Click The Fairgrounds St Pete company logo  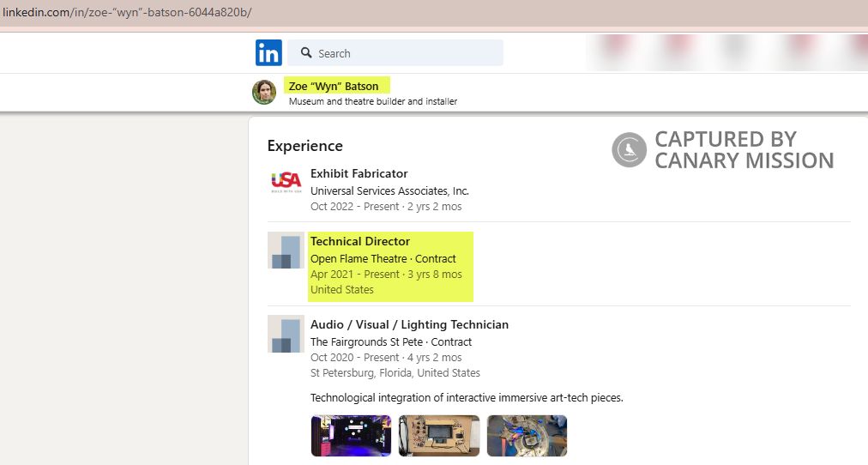click(x=286, y=334)
